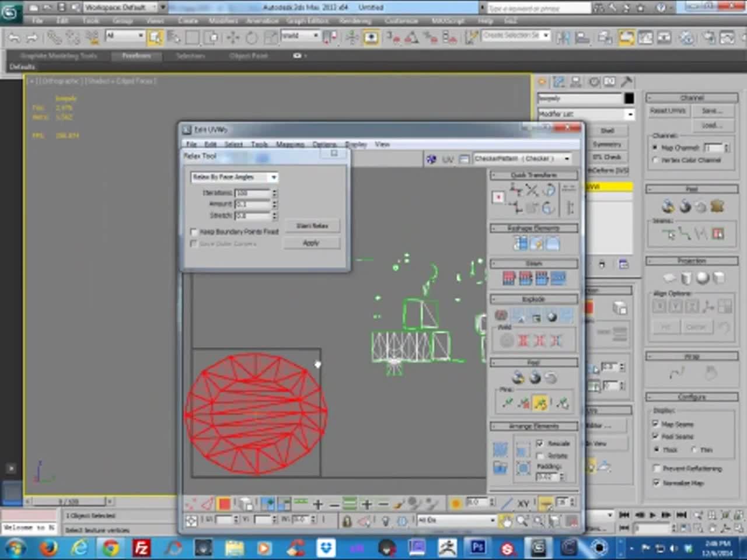Click Straighten Selection icon in Reshape Elements

pos(519,244)
